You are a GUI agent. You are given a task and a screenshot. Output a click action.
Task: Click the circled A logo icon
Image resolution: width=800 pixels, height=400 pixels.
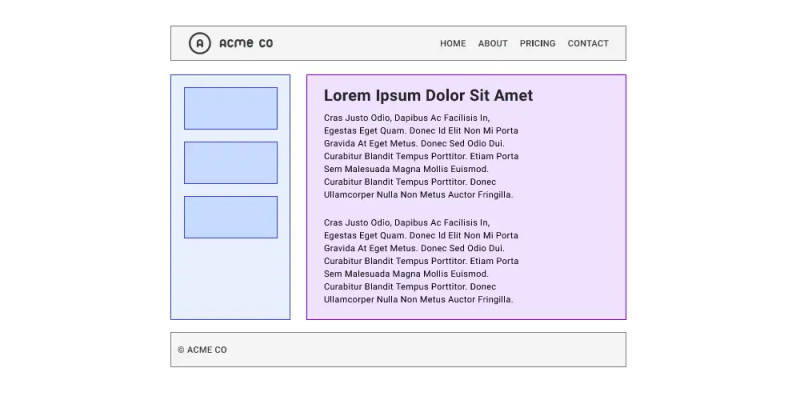point(199,43)
